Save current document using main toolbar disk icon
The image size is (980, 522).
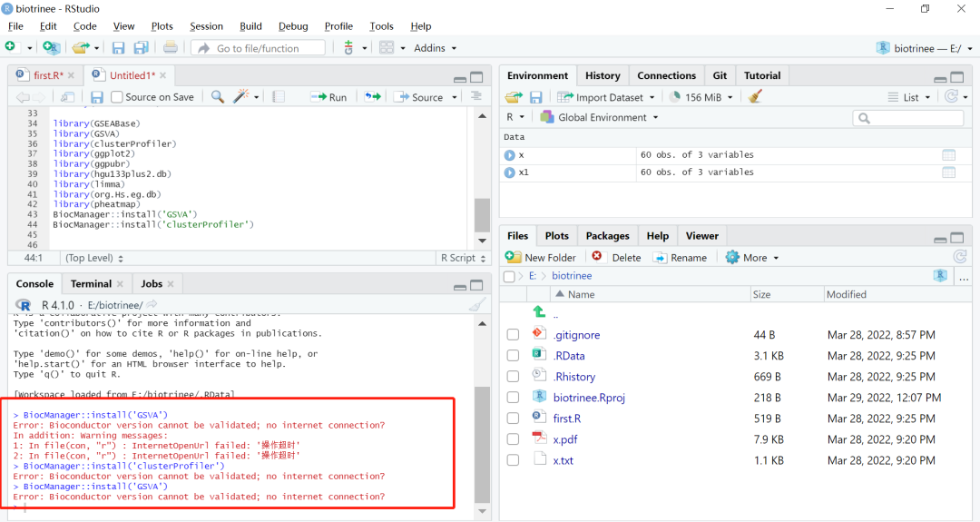click(118, 47)
